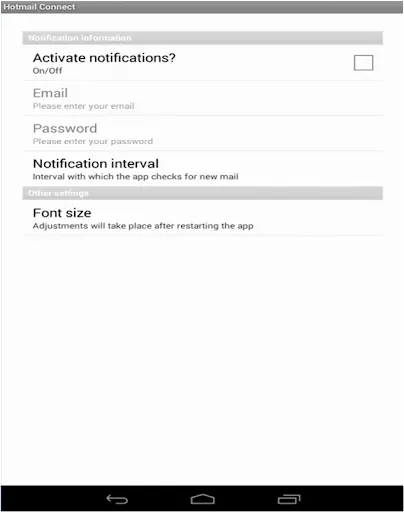Open the Email preference entry
404x512 pixels.
pyautogui.click(x=203, y=98)
